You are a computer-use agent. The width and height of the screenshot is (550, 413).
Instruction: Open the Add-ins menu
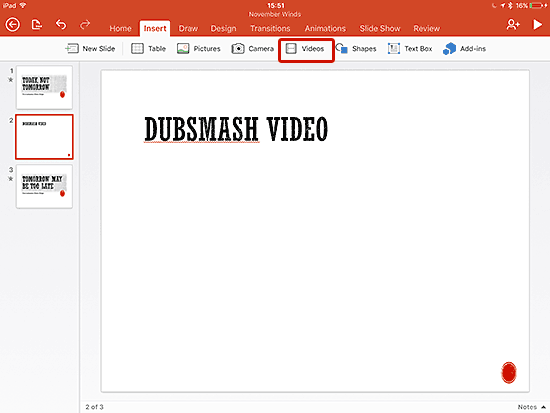[x=464, y=48]
